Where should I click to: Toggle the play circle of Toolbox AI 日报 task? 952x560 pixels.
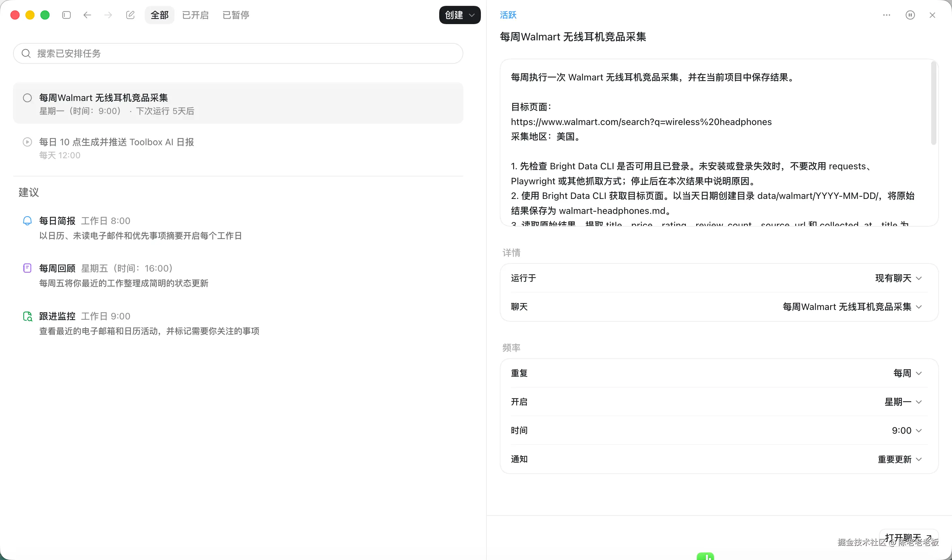coord(27,142)
